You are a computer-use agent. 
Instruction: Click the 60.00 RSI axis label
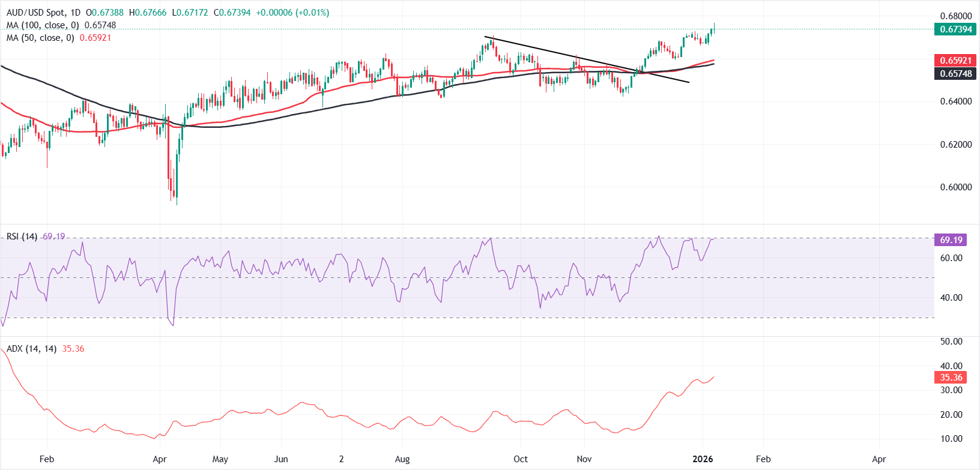[x=951, y=258]
